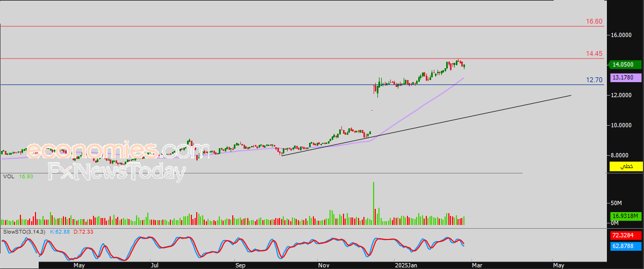Screen dimensions: 644x269
Task: Select the green 14.0500 current price tag
Action: tap(624, 64)
